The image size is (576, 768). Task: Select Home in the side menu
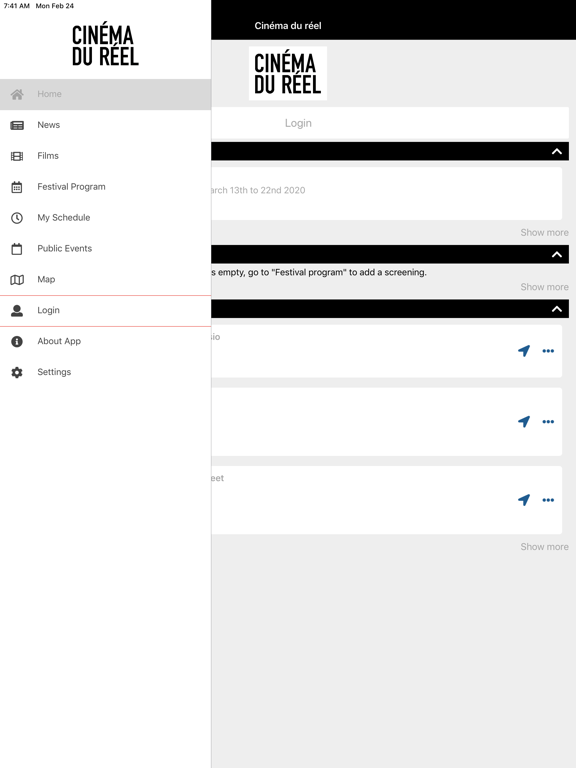click(x=105, y=95)
